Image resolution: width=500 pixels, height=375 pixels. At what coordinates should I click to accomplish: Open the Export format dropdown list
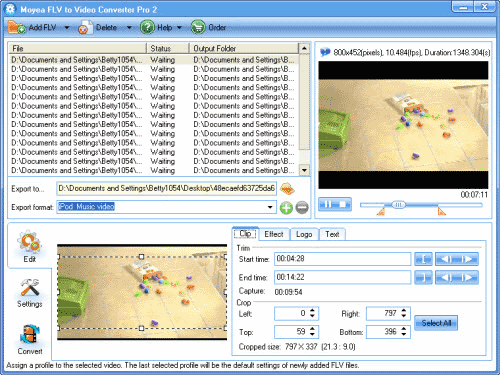[x=270, y=207]
